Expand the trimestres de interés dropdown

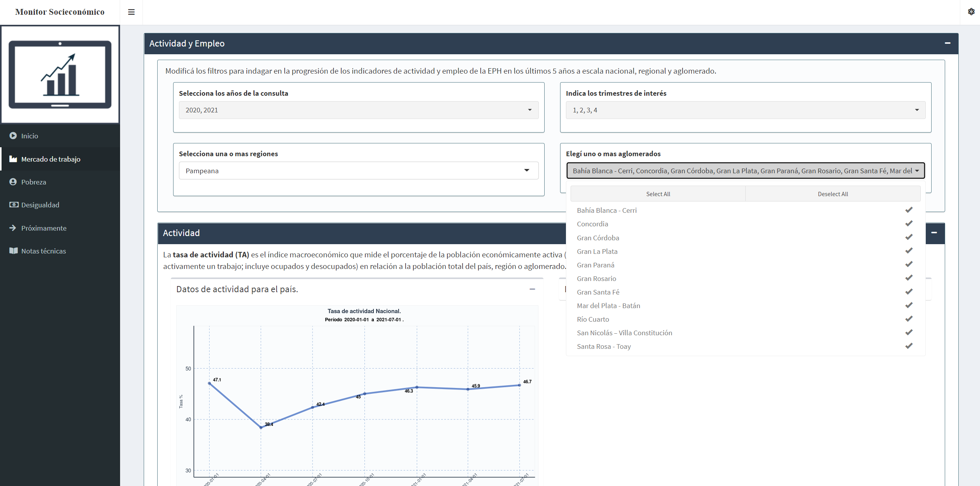tap(745, 110)
